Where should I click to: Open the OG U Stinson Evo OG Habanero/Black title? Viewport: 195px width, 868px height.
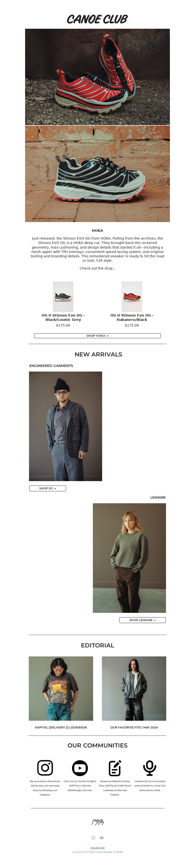coord(132,317)
